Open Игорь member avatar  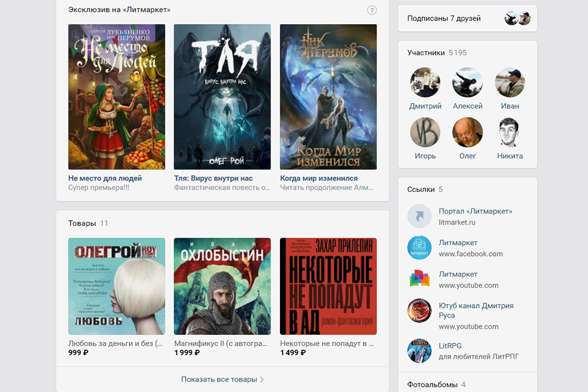(425, 132)
